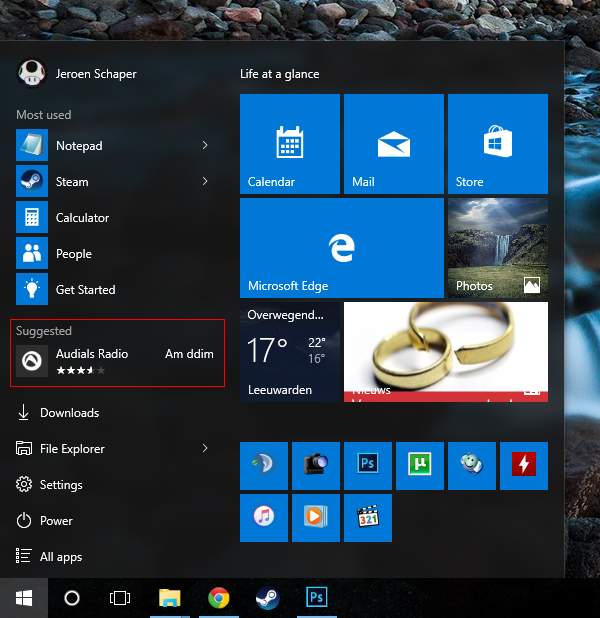
Task: Expand the Steam jump list chevron
Action: pyautogui.click(x=205, y=181)
